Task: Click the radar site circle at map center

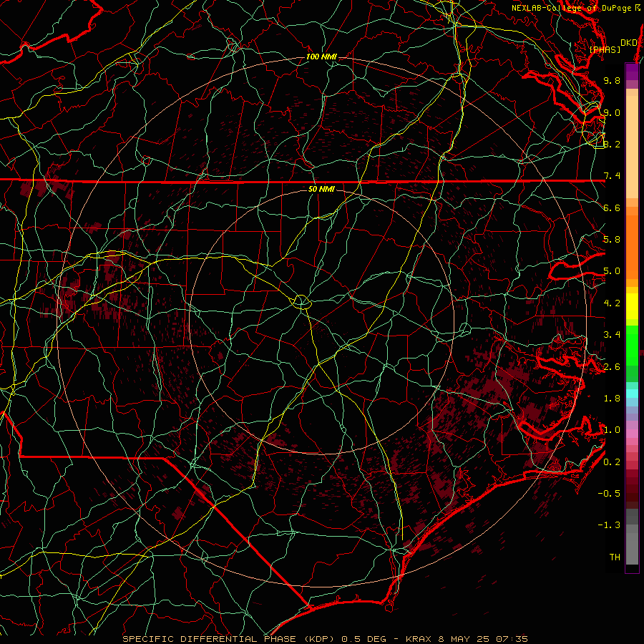Action: click(x=301, y=302)
